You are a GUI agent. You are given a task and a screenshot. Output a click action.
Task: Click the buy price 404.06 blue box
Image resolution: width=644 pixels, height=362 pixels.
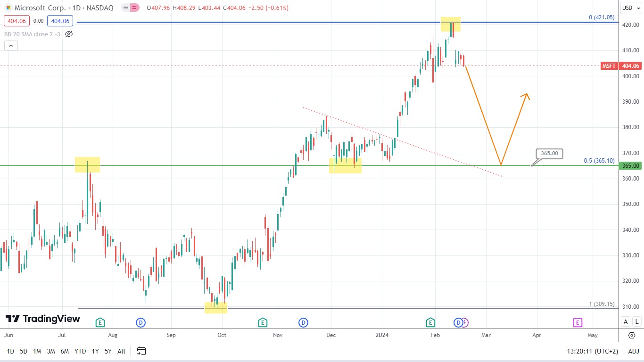[59, 21]
